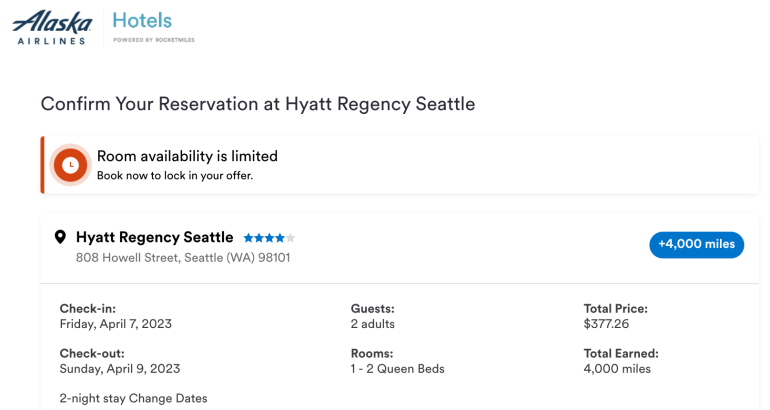Click the +4,000 miles badge
The width and height of the screenshot is (770, 410).
click(x=696, y=245)
